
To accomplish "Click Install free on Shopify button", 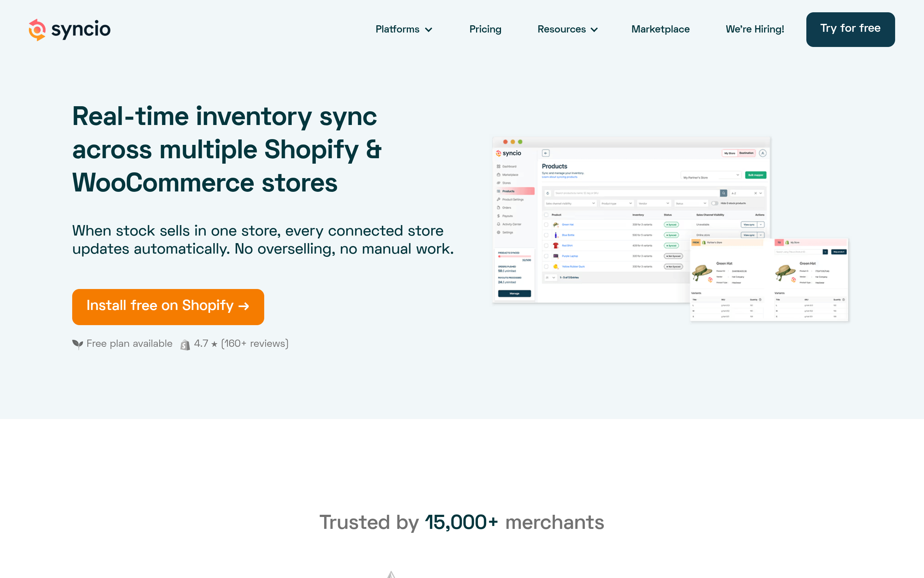I will coord(168,307).
